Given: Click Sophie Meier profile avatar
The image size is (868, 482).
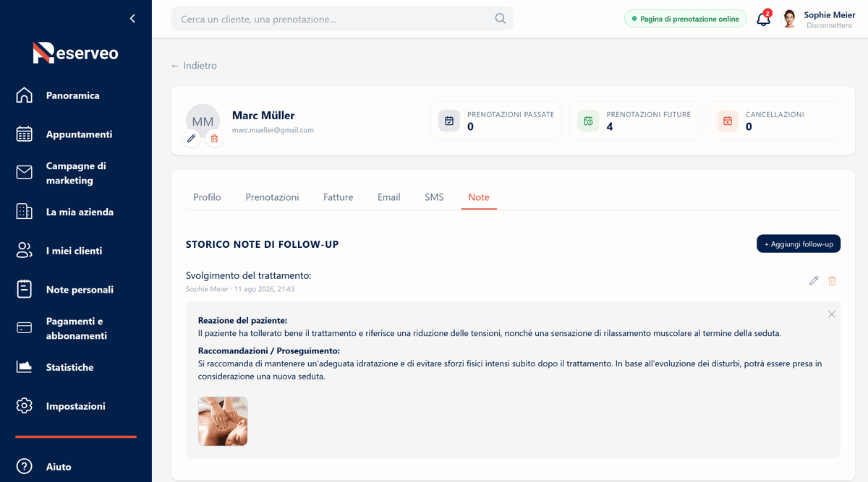Looking at the screenshot, I should (789, 19).
